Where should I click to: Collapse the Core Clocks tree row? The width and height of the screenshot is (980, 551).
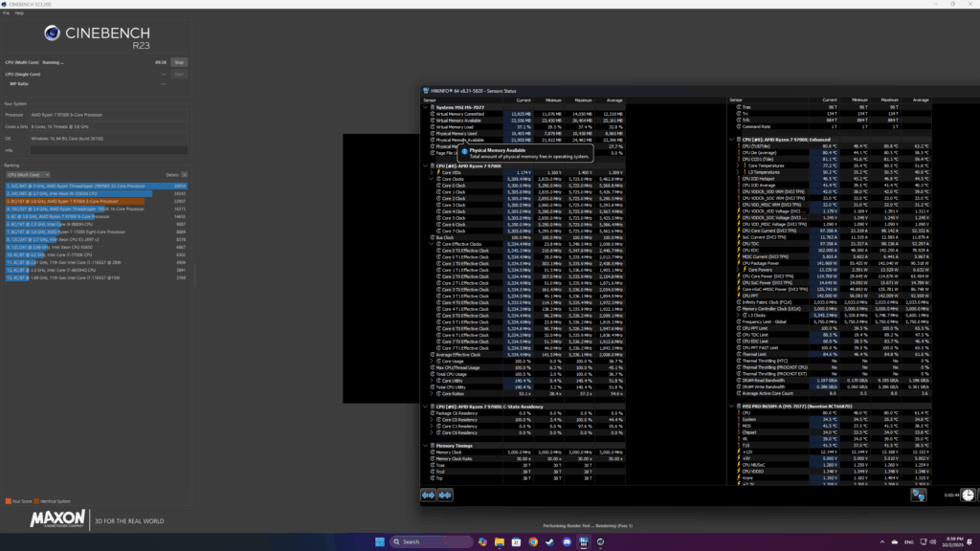point(432,179)
